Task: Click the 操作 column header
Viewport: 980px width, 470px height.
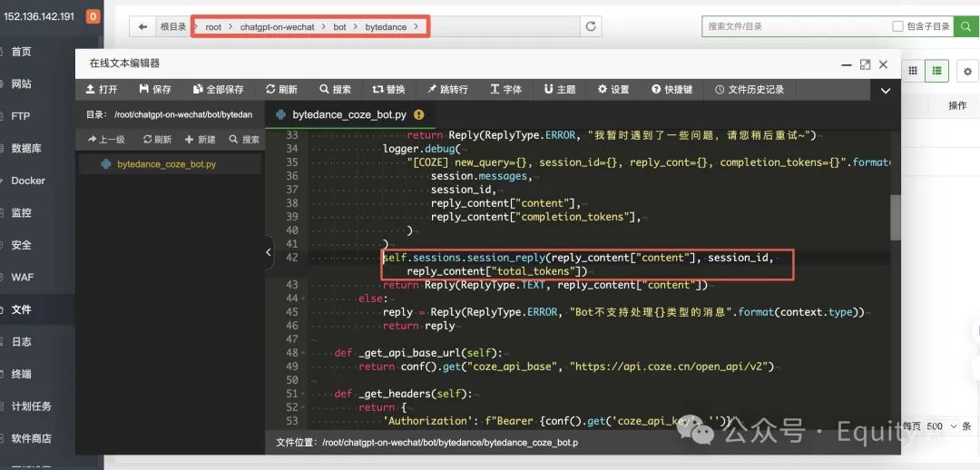Action: click(957, 105)
